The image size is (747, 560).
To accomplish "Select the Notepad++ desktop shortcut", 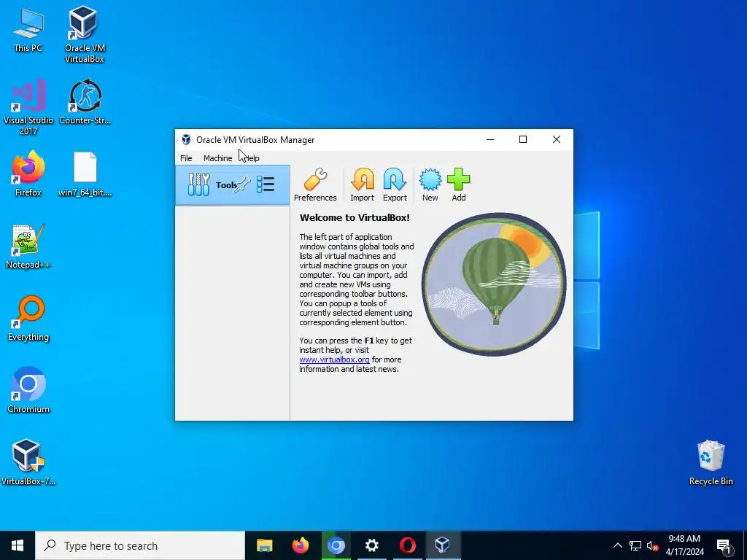I will (x=28, y=246).
